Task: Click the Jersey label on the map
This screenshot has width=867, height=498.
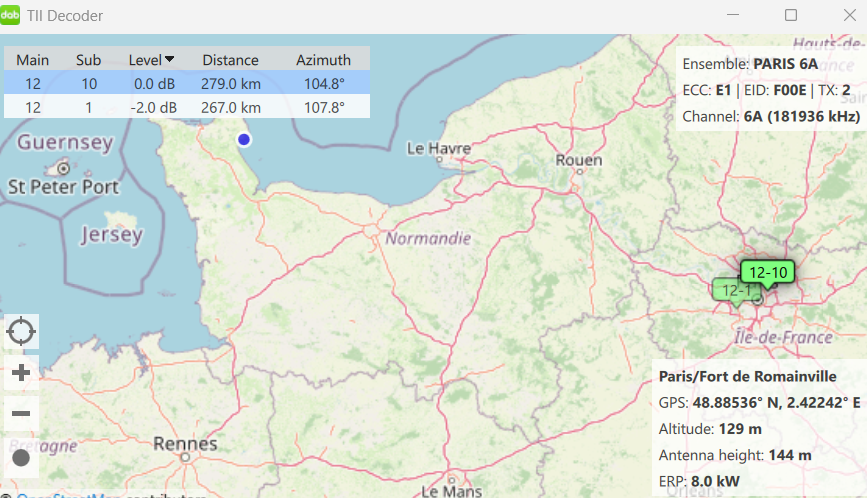Action: coord(112,235)
